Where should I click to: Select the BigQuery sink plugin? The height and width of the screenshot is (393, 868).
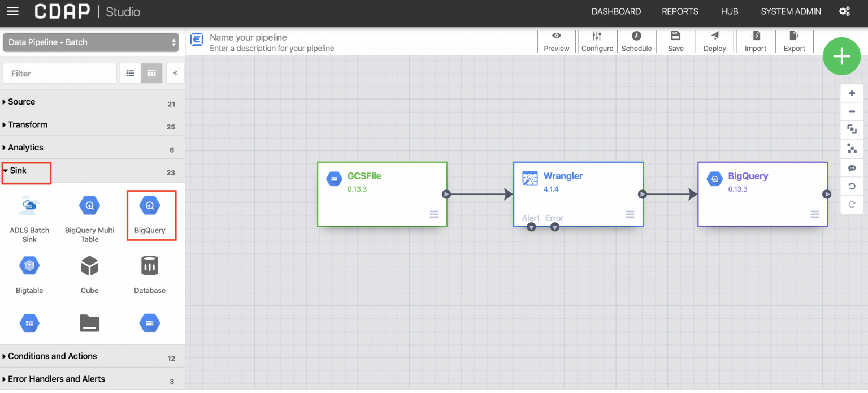pyautogui.click(x=150, y=215)
